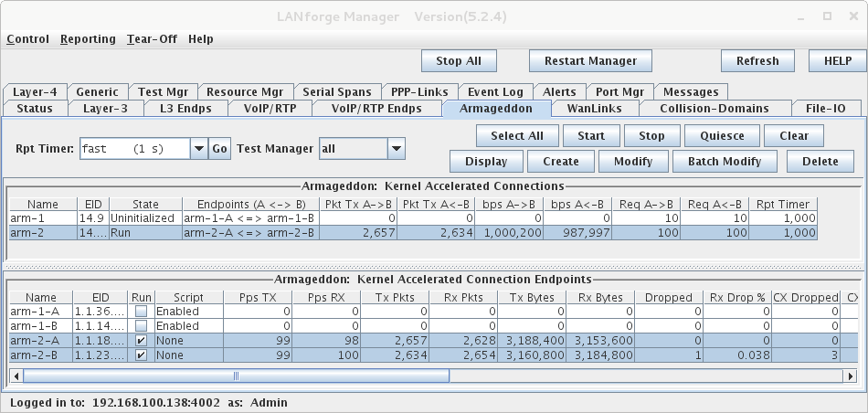The height and width of the screenshot is (413, 868).
Task: Sort connections by State column header
Action: click(x=145, y=205)
